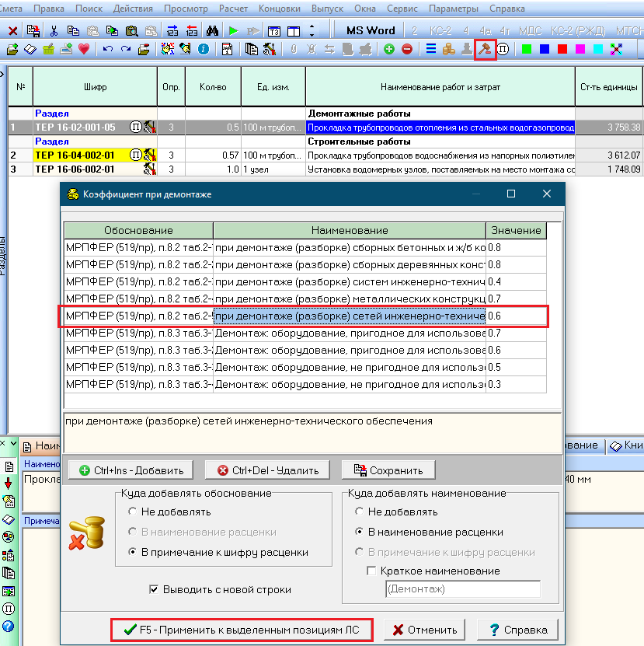Click the circled П icon in top toolbar
This screenshot has width=644, height=646.
pyautogui.click(x=503, y=50)
